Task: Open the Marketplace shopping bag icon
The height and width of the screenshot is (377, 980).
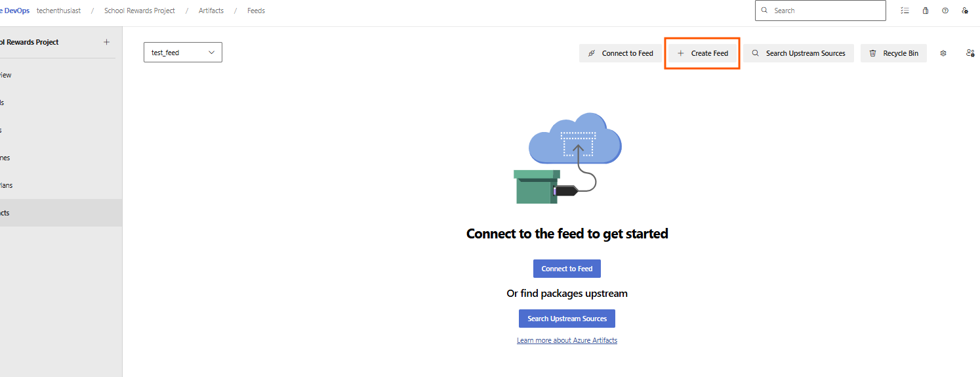Action: (925, 11)
